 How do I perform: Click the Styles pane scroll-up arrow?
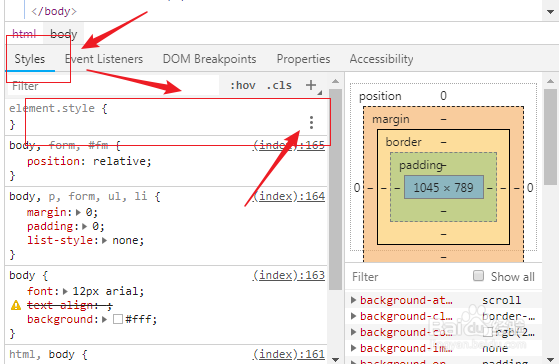335,81
